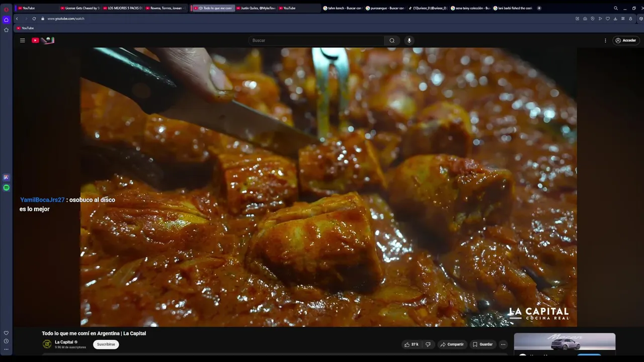Viewport: 644px width, 362px height.
Task: Switch to the TikTok '(13)urieee_0' tab
Action: tap(428, 8)
